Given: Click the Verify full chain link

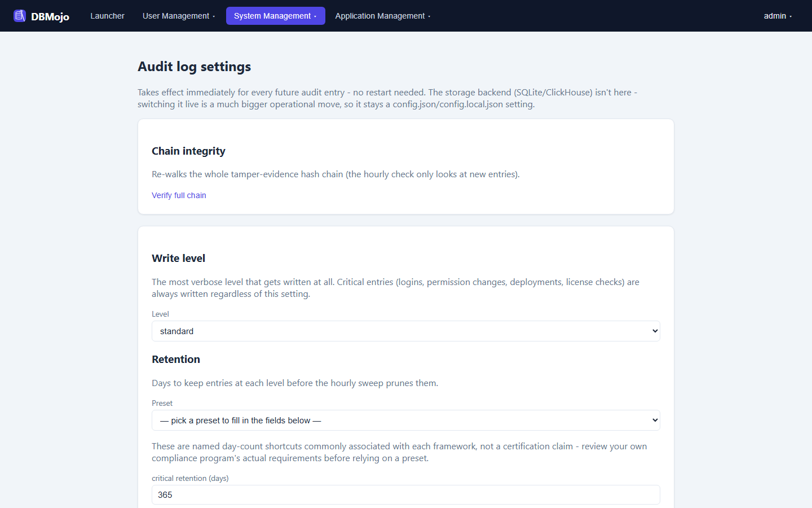Looking at the screenshot, I should click(179, 195).
